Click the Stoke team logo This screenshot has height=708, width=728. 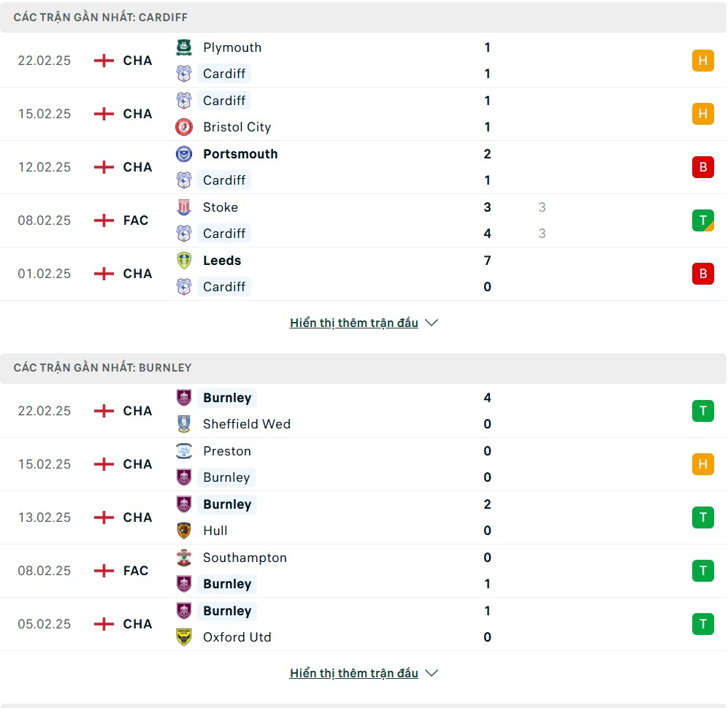coord(184,207)
